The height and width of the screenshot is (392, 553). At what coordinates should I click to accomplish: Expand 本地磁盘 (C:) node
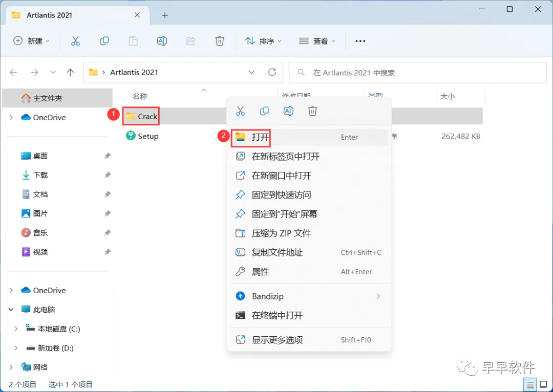15,329
